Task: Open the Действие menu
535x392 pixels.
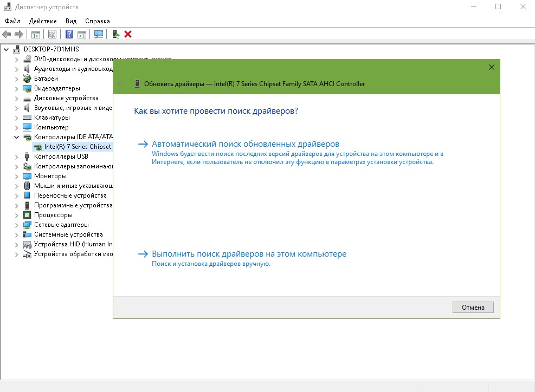Action: click(43, 21)
